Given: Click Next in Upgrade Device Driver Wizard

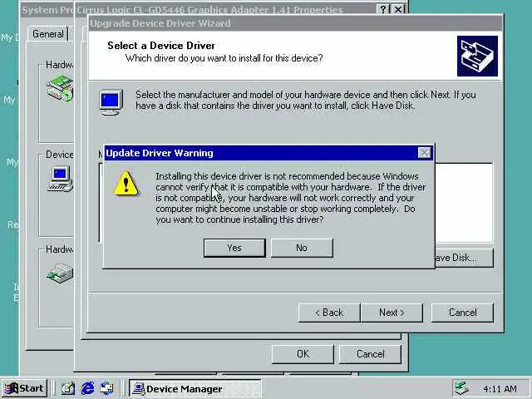Looking at the screenshot, I should pos(392,313).
